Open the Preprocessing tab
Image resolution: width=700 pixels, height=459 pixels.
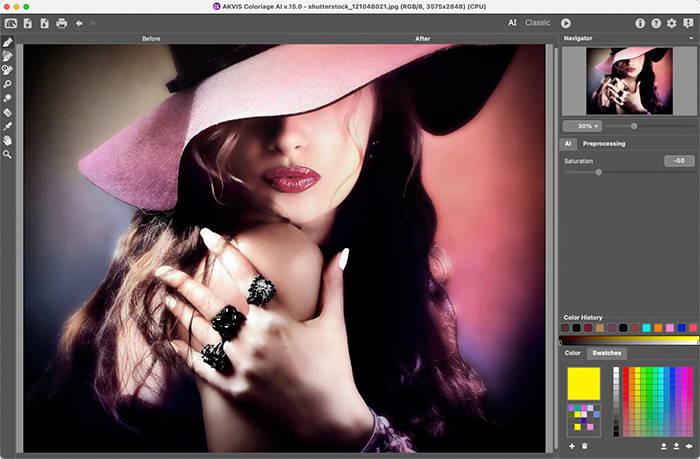[x=604, y=144]
